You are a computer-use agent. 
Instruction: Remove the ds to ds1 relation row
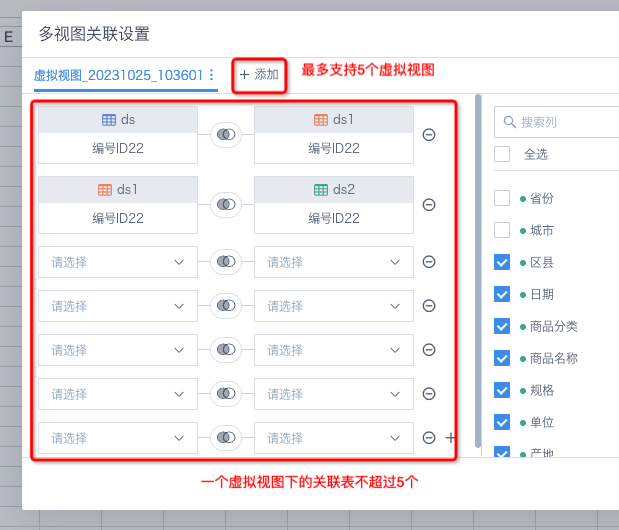pos(429,135)
